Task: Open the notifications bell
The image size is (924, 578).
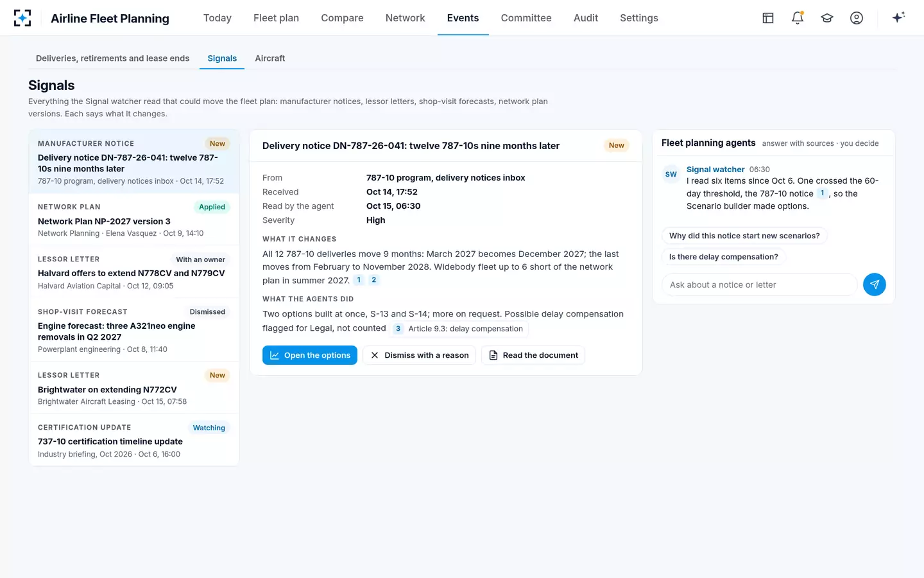Action: click(798, 18)
